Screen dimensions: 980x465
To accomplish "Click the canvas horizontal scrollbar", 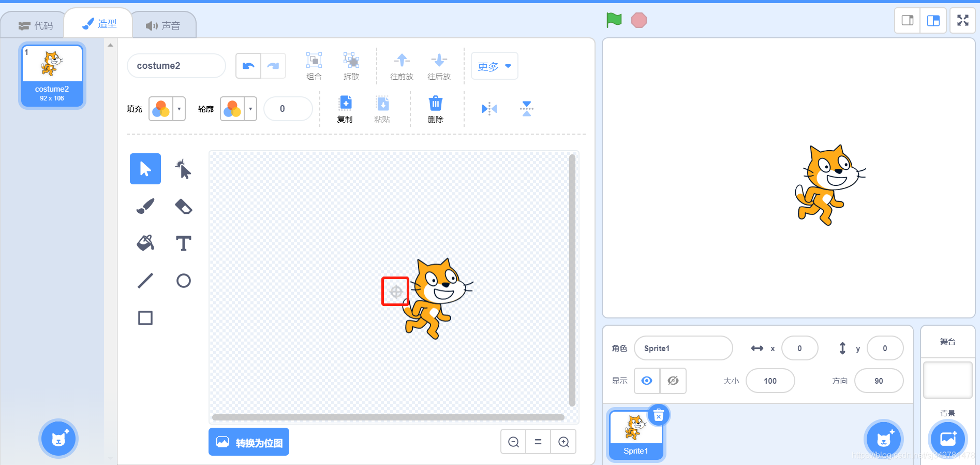I will tap(388, 417).
